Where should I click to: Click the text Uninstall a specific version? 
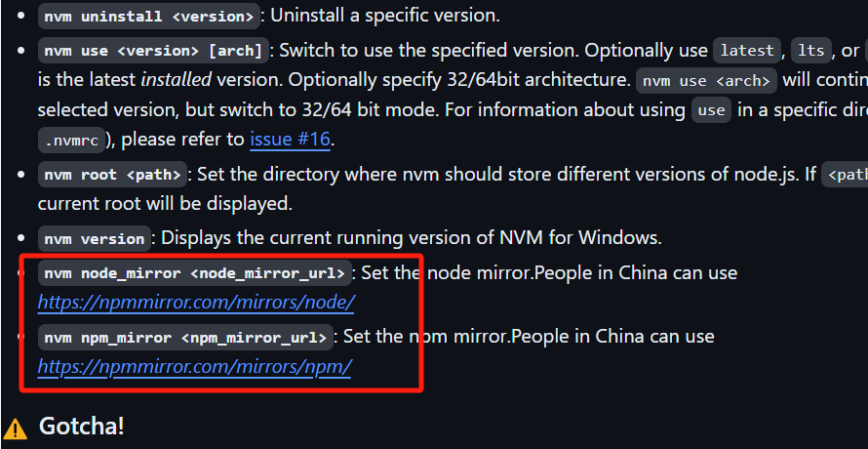coord(384,16)
